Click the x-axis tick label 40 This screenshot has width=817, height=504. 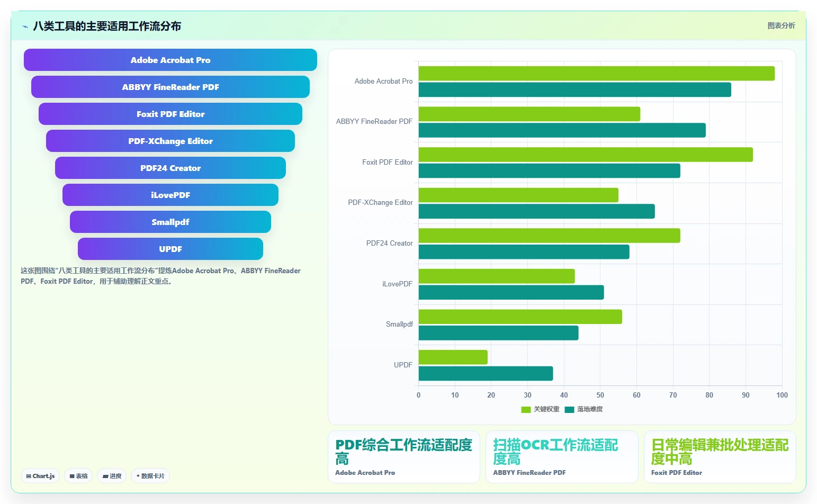pyautogui.click(x=564, y=395)
